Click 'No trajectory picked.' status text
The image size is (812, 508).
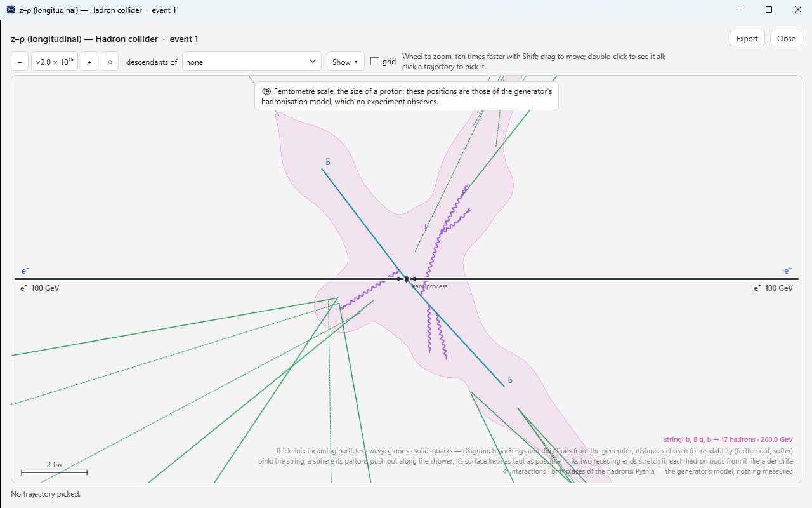click(46, 493)
